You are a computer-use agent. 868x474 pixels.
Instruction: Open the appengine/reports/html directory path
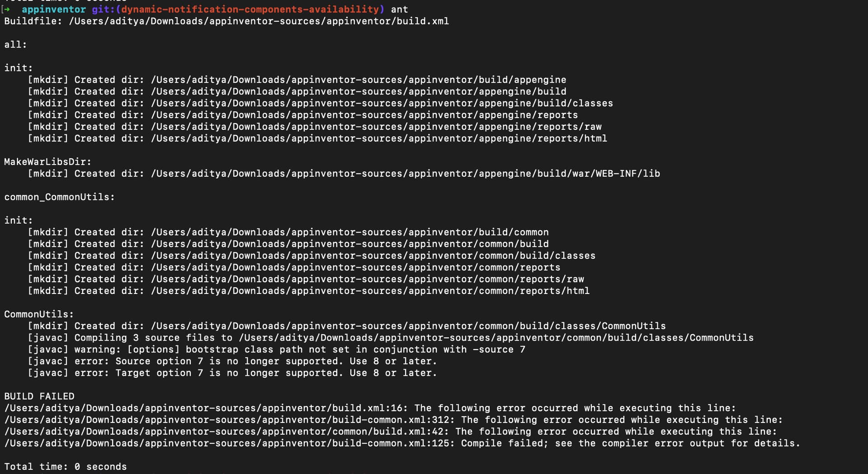click(379, 138)
